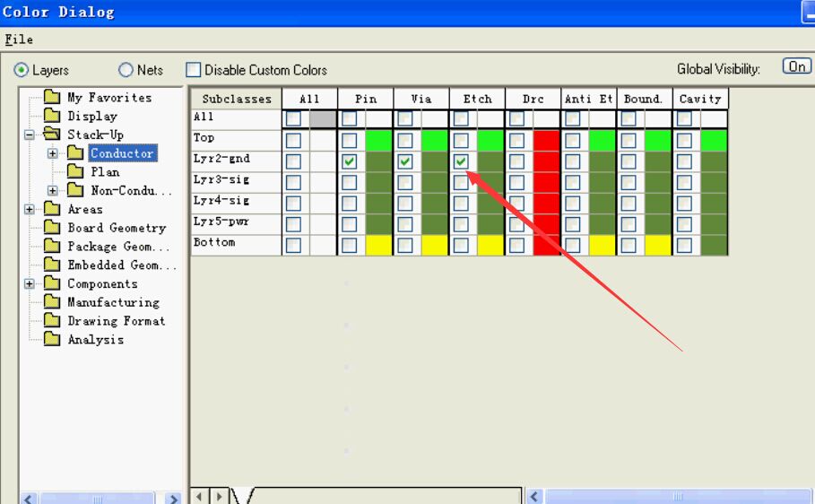This screenshot has height=504, width=815.
Task: Collapse the Stack-Up tree node
Action: point(30,135)
